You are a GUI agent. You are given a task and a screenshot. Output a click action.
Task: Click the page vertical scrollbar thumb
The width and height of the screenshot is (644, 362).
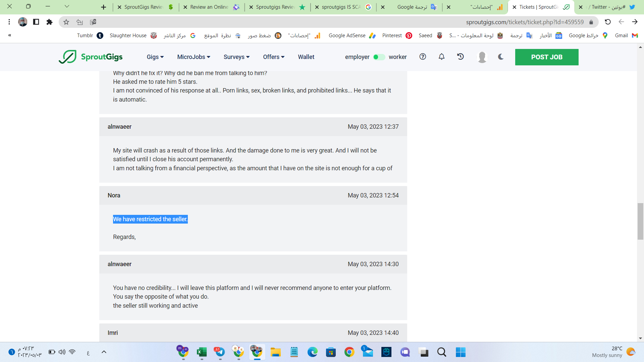(640, 221)
